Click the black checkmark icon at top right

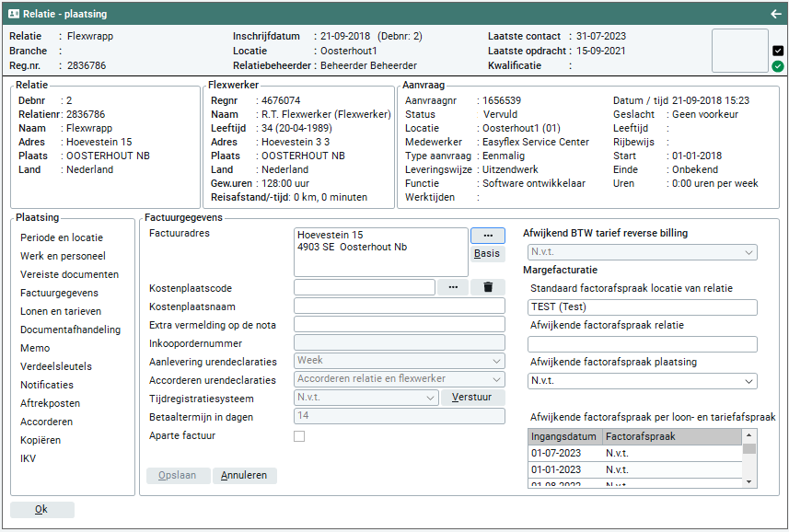pyautogui.click(x=778, y=52)
